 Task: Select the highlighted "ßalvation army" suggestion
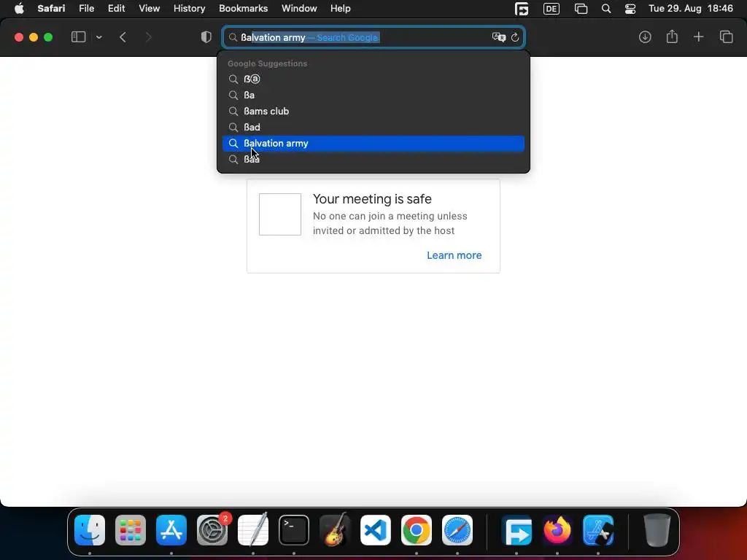(x=373, y=144)
